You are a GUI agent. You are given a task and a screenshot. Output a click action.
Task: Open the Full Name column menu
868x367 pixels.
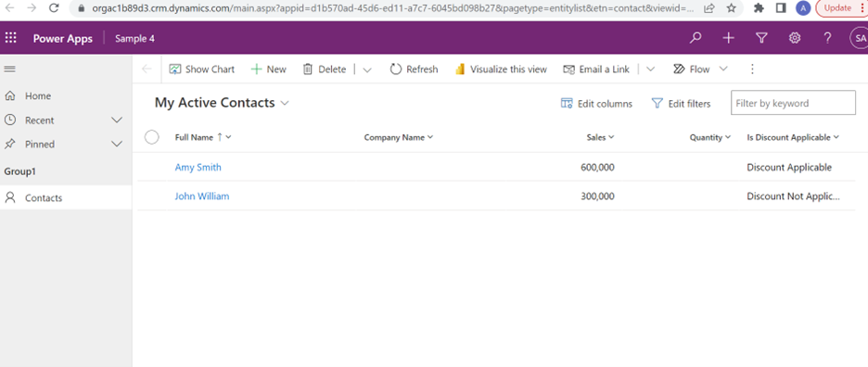click(203, 137)
